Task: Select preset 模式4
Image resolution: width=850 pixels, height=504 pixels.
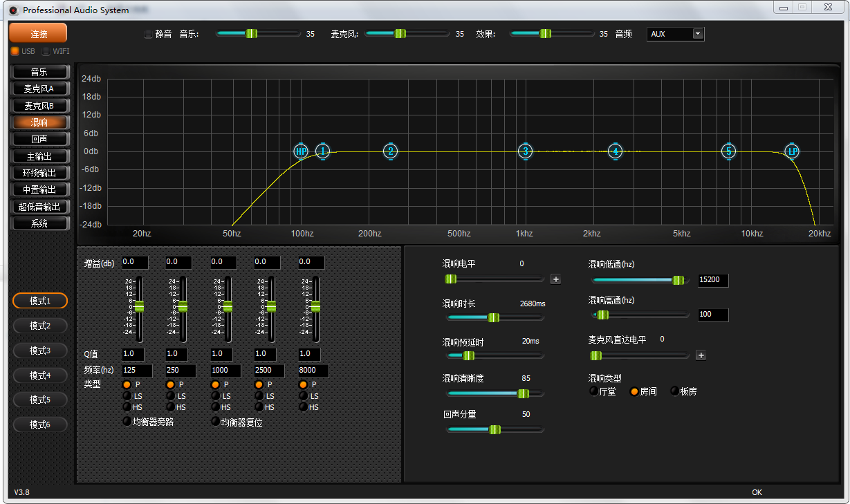Action: pos(40,375)
